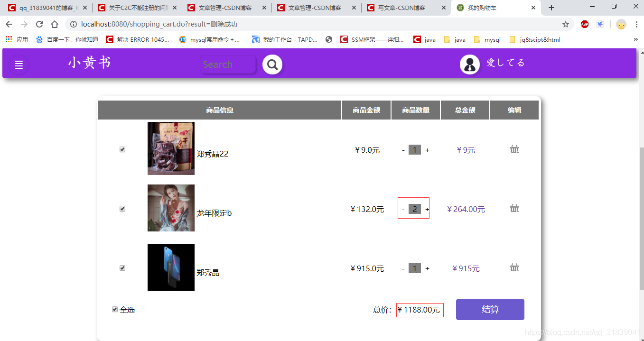The width and height of the screenshot is (644, 341).
Task: Toggle the 全选 select-all checkbox
Action: tap(115, 309)
